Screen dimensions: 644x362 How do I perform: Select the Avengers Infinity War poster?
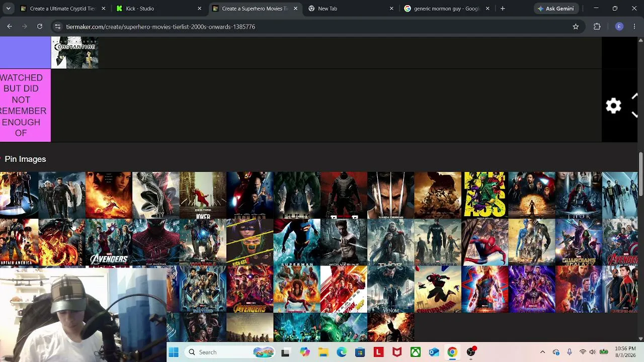(250, 290)
